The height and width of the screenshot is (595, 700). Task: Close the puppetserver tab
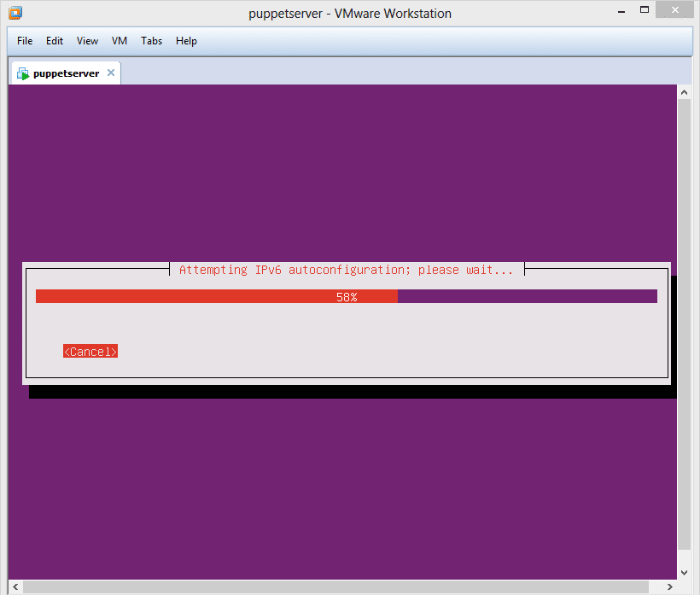(111, 73)
